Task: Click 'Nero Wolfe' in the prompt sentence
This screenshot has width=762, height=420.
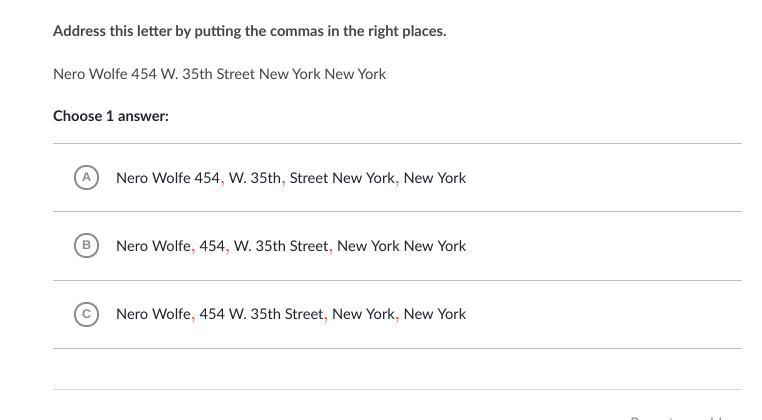Action: tap(90, 74)
